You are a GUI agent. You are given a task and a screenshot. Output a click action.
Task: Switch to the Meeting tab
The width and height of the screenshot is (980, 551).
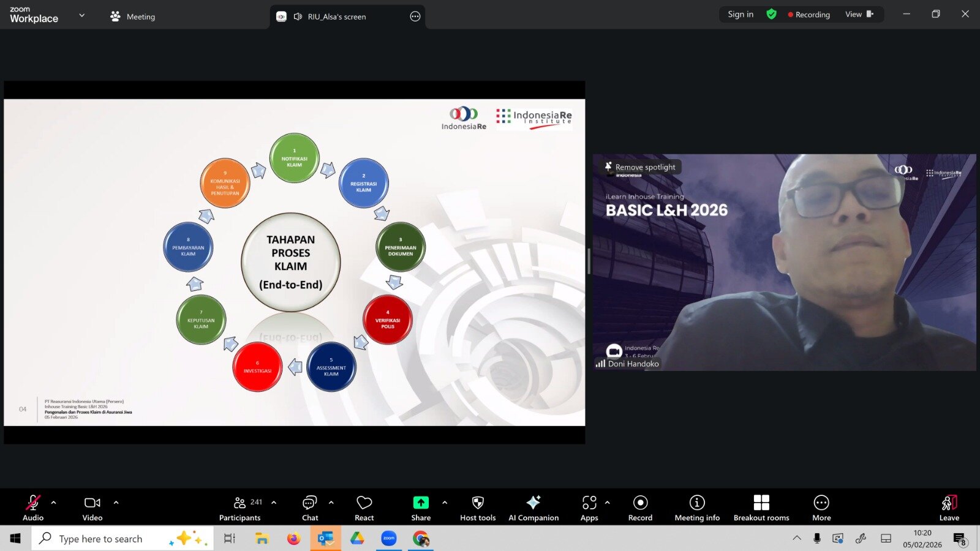click(133, 17)
